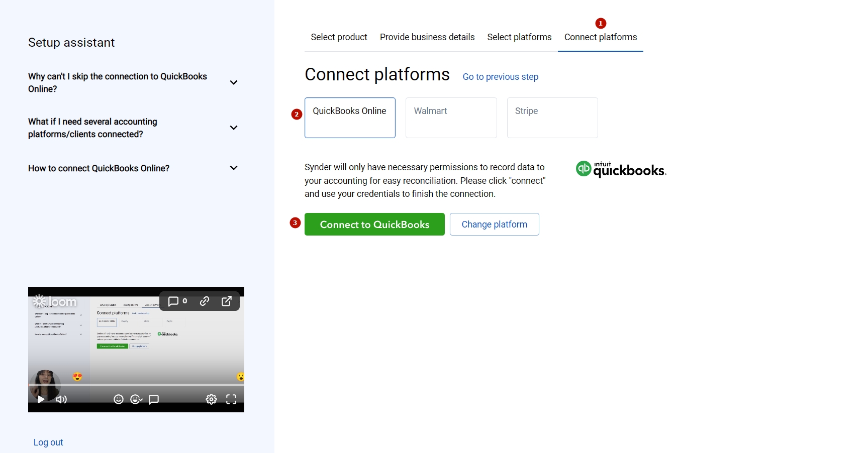Click Connect to QuickBooks button

(374, 224)
